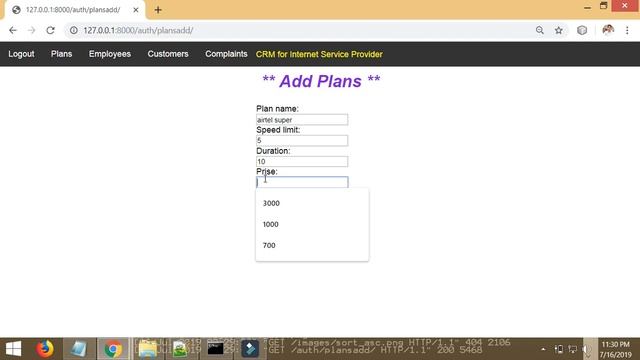The height and width of the screenshot is (360, 640).
Task: Click the CRM for Internet Service Provider title
Action: tap(319, 54)
